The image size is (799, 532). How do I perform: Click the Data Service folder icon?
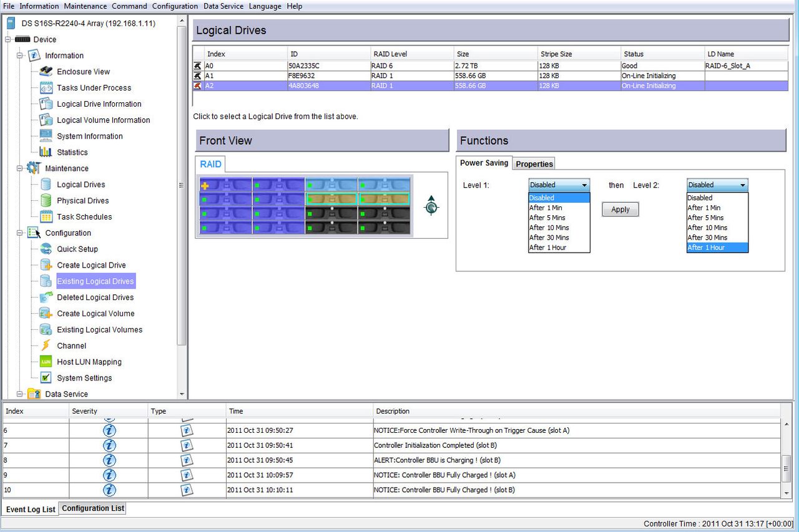(x=34, y=394)
